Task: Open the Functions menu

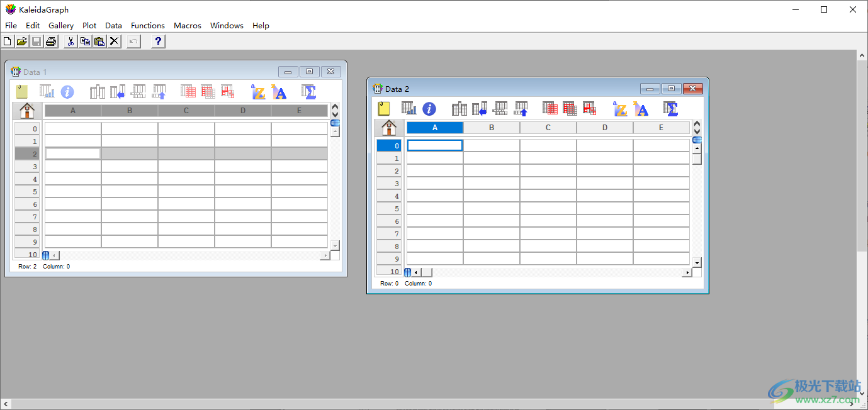Action: [148, 26]
